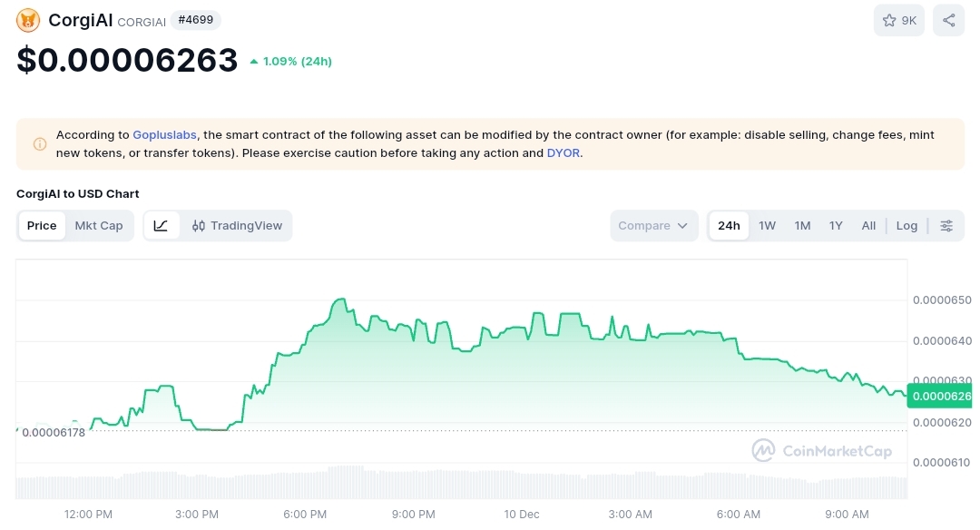This screenshot has height=530, width=980.
Task: Click the CorgiAI to USD Chart heading
Action: click(x=77, y=193)
